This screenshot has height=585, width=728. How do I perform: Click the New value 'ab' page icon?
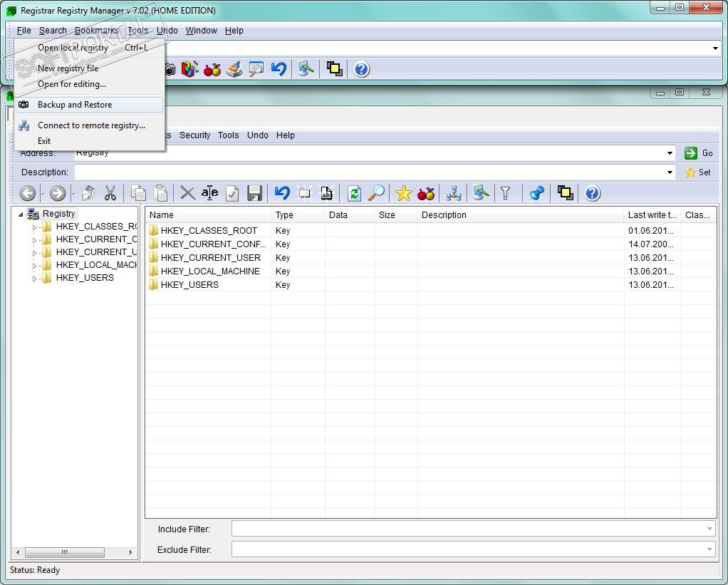click(326, 193)
